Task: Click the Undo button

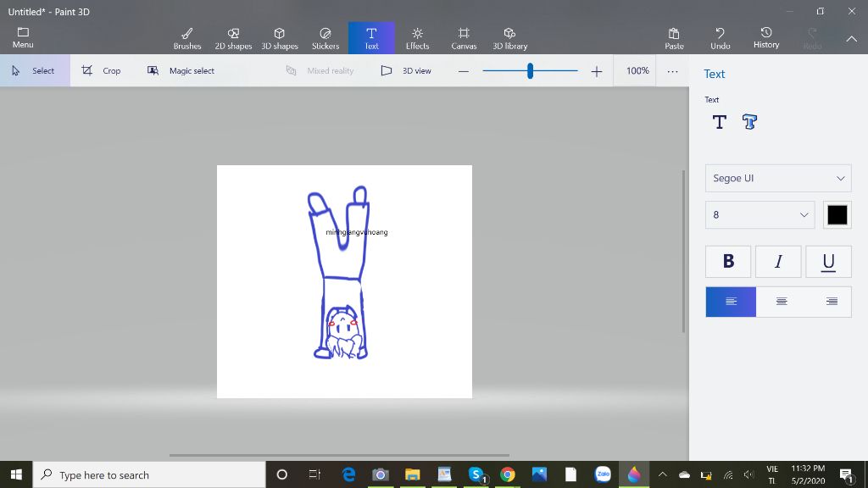Action: (720, 38)
